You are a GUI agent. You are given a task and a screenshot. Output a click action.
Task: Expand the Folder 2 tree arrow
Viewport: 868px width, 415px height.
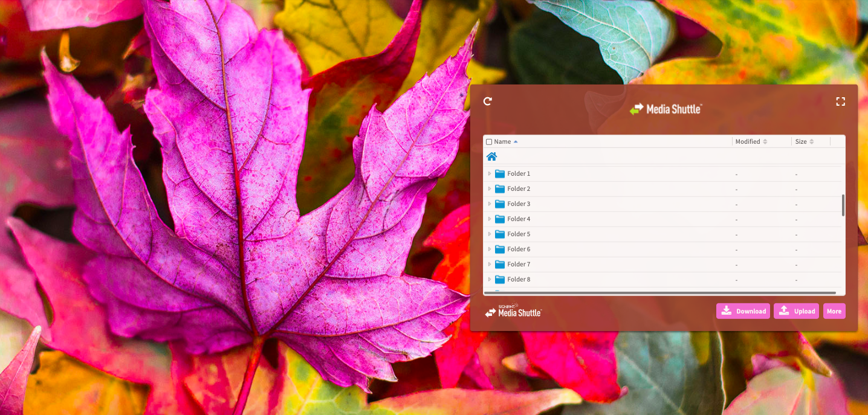tap(490, 189)
